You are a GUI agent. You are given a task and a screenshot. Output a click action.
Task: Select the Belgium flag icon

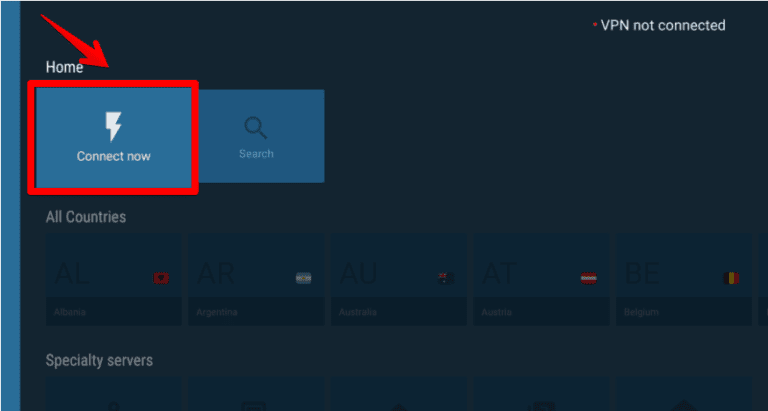(731, 278)
